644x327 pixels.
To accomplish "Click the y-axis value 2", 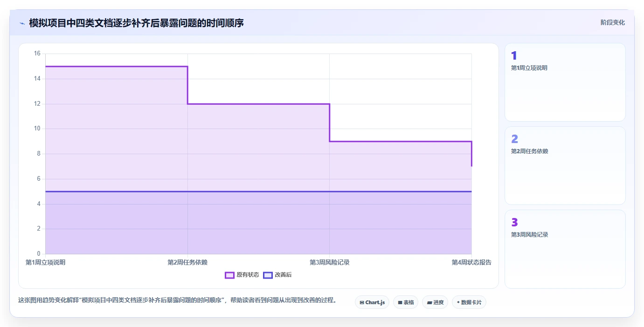I will [x=39, y=229].
